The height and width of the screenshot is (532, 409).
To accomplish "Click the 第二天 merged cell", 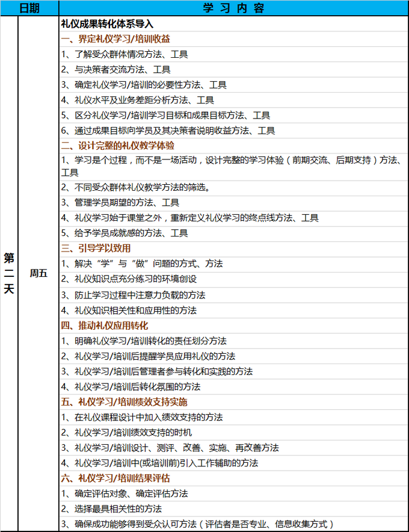I will (x=9, y=273).
